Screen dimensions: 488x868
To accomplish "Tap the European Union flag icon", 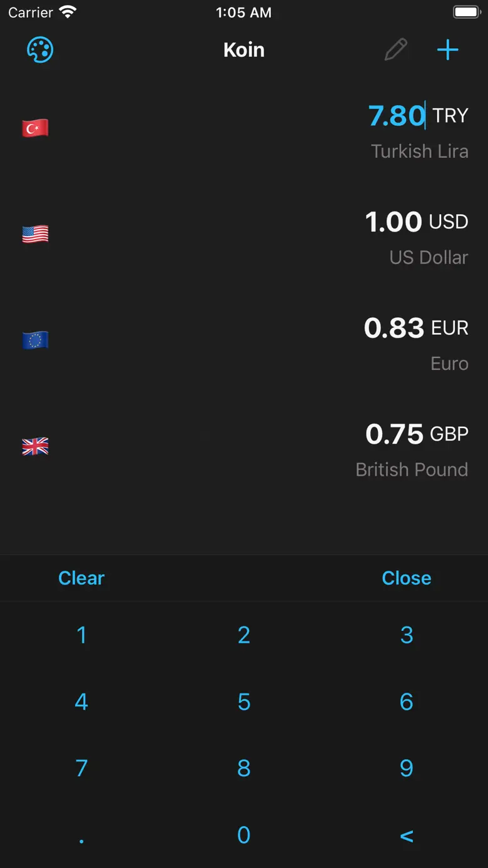I will (x=35, y=340).
